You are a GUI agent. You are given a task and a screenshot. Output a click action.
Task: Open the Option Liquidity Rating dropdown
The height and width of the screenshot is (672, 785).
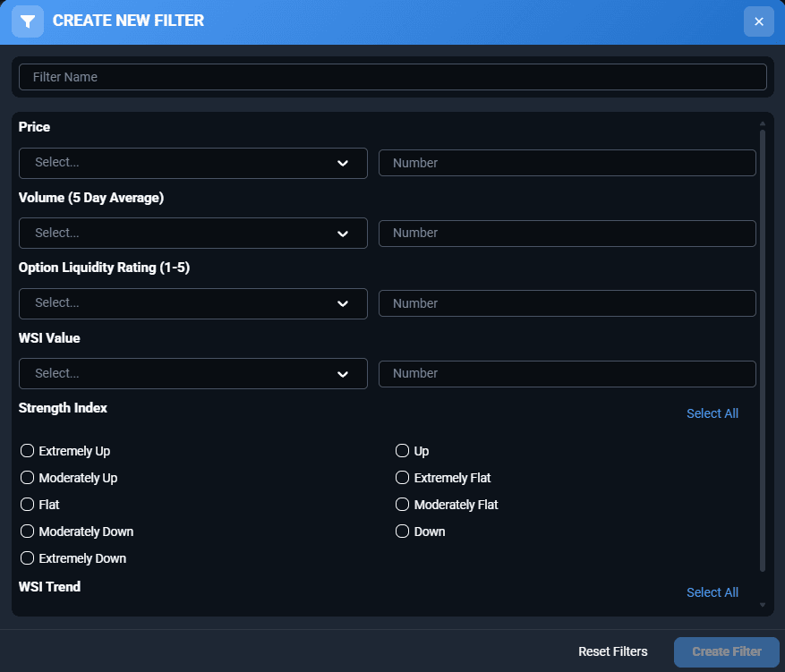click(192, 303)
